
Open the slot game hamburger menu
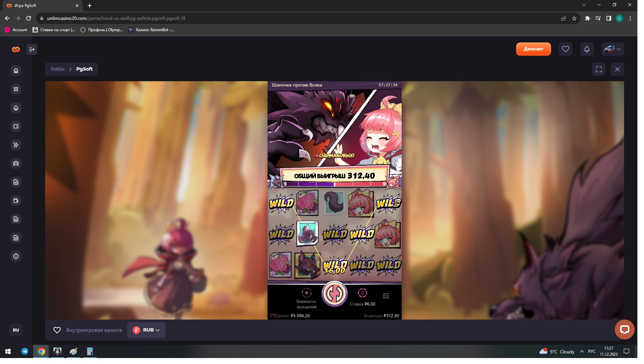[x=386, y=296]
